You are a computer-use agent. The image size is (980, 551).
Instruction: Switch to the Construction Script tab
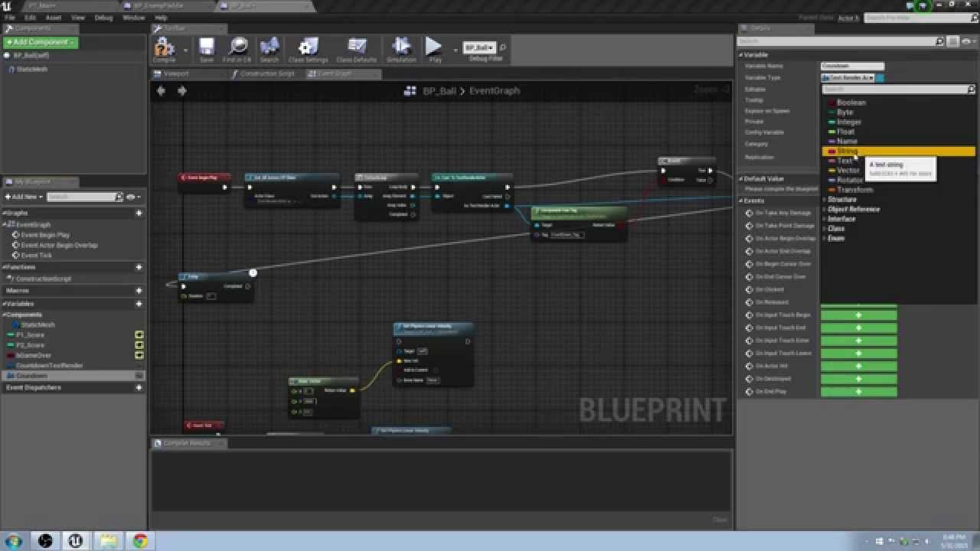tap(267, 74)
